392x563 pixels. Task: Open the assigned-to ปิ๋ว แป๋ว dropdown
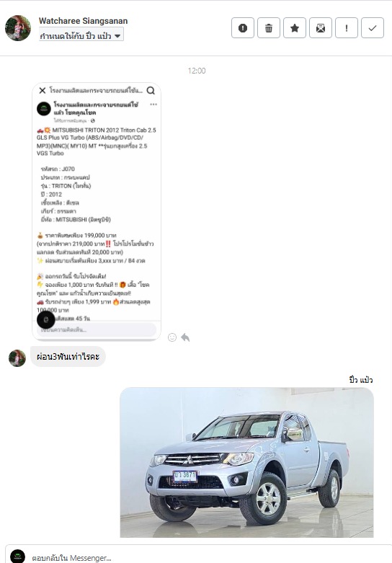[x=81, y=36]
